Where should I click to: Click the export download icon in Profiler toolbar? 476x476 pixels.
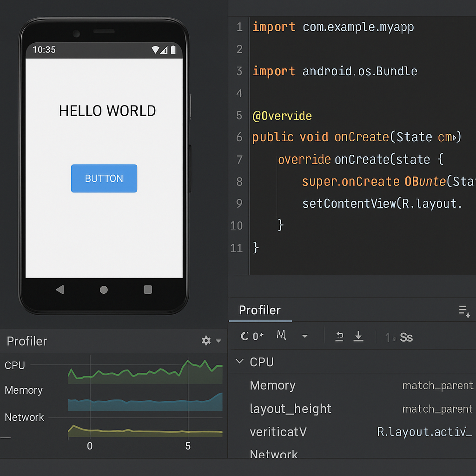pos(358,337)
